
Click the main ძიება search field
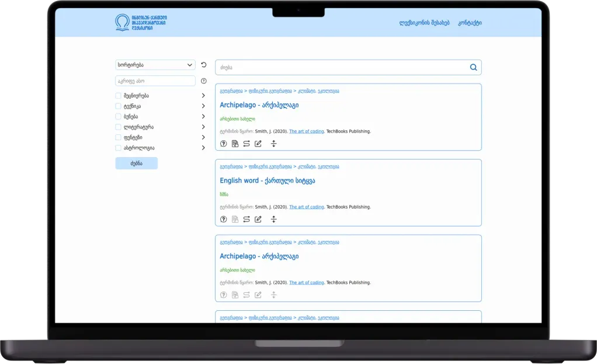pyautogui.click(x=343, y=67)
